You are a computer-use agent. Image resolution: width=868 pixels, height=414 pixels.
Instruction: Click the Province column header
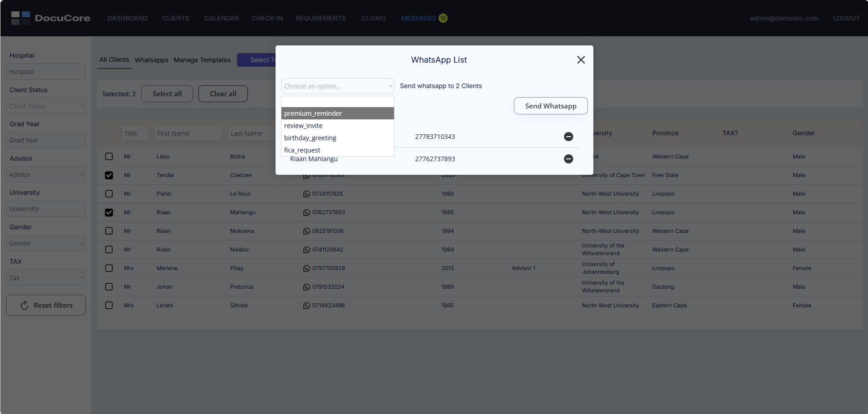[x=665, y=133]
